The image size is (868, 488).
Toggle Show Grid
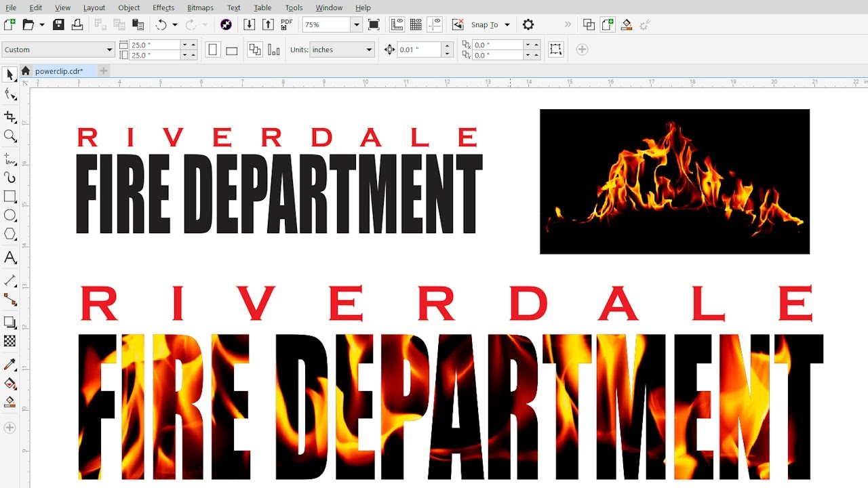coord(416,24)
